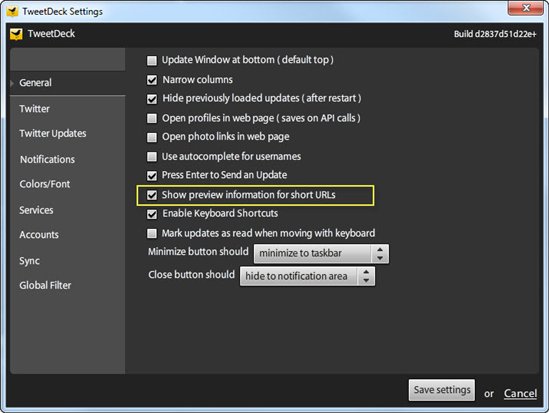Image resolution: width=549 pixels, height=413 pixels.
Task: Select Colors/Font in the sidebar
Action: [x=44, y=184]
